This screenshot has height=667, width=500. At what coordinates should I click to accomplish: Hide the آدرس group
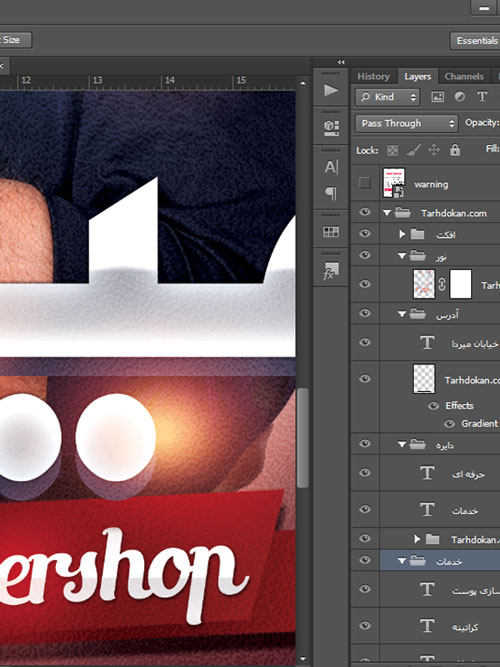tap(365, 314)
